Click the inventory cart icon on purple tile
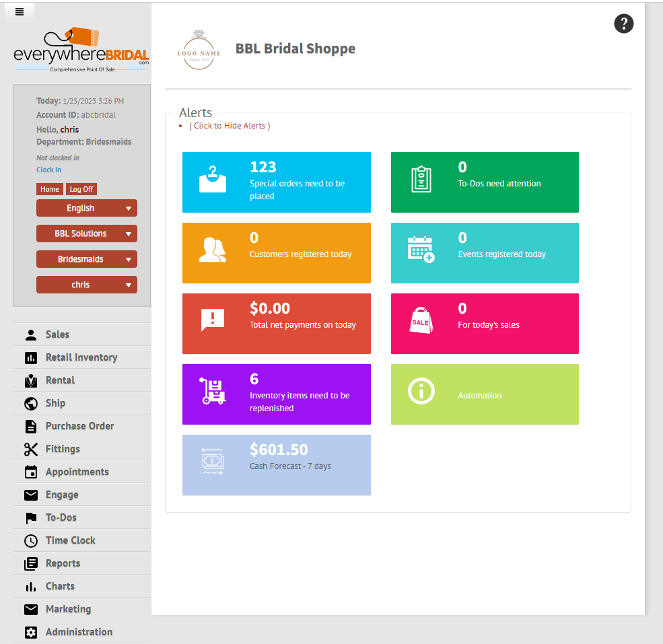 coord(212,391)
